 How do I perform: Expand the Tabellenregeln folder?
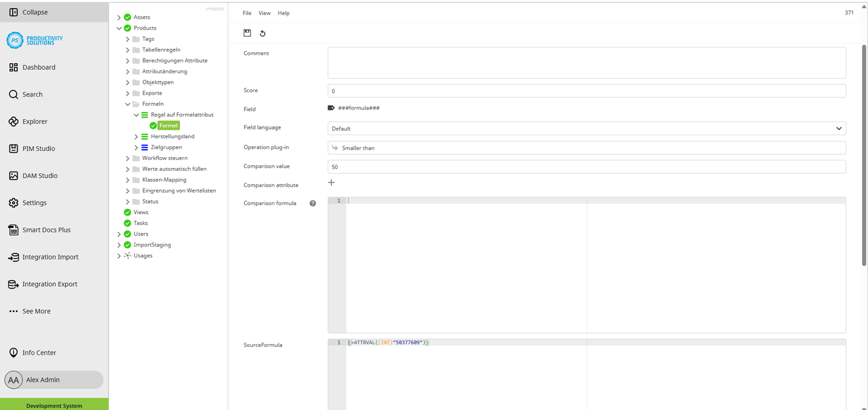128,50
